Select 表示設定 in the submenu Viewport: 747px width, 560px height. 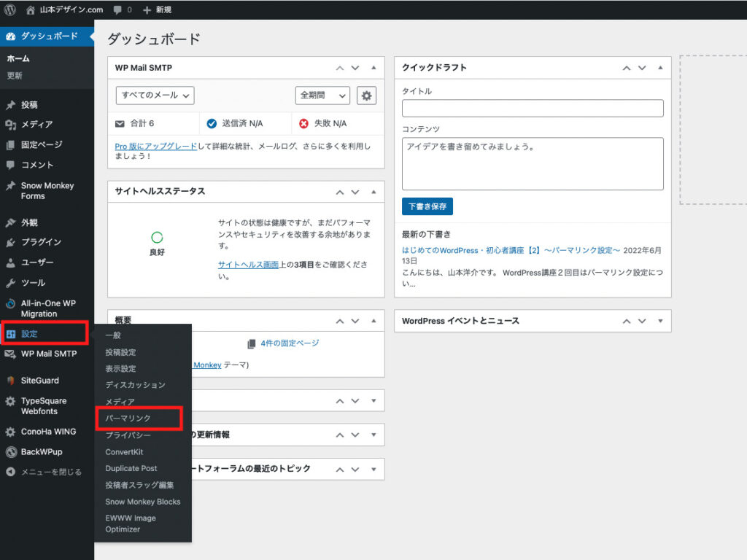[x=120, y=368]
